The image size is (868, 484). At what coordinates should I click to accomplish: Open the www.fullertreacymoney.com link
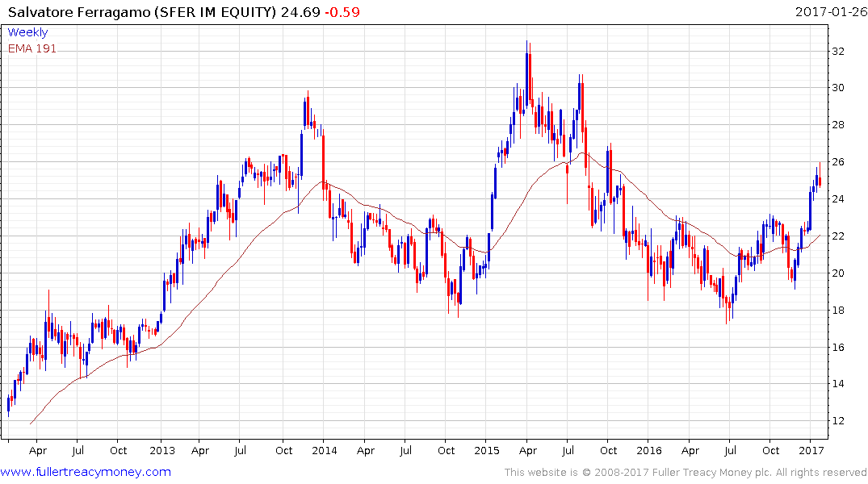point(86,472)
